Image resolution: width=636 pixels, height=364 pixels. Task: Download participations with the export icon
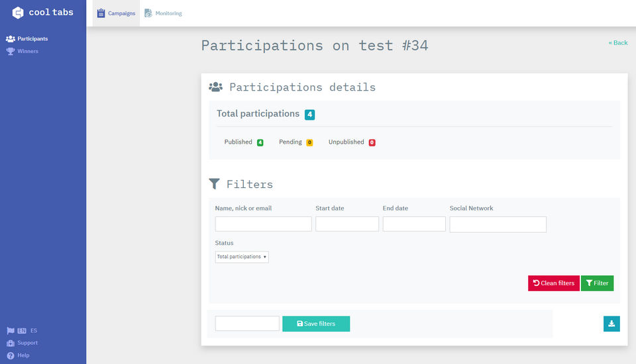tap(611, 324)
